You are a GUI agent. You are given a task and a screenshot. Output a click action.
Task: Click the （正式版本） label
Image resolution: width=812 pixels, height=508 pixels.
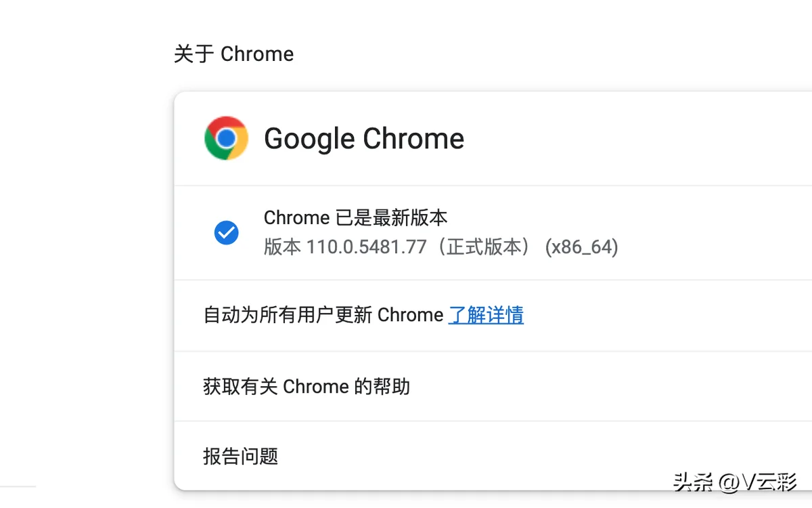[x=486, y=247]
